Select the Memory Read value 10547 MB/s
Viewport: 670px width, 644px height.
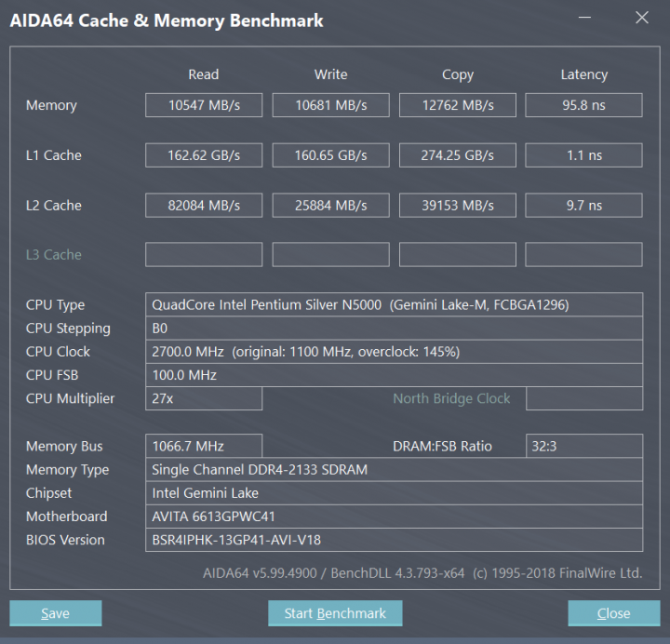pyautogui.click(x=204, y=105)
